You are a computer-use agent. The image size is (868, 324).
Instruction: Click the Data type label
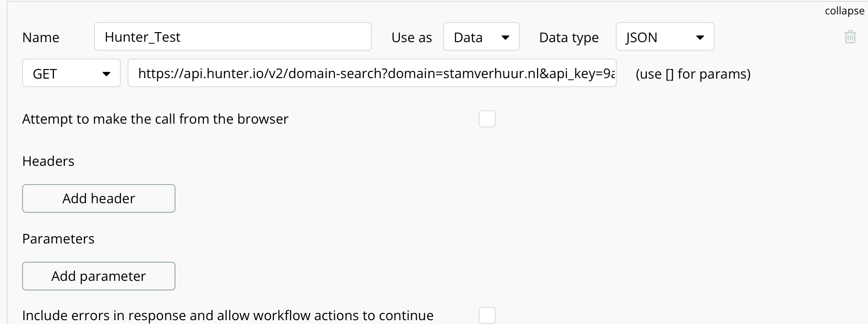pyautogui.click(x=569, y=37)
